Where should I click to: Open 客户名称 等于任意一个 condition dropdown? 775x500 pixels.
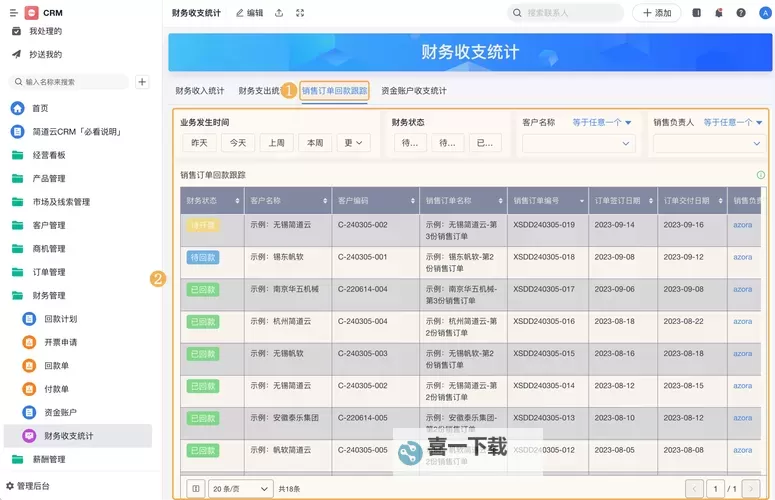point(602,122)
